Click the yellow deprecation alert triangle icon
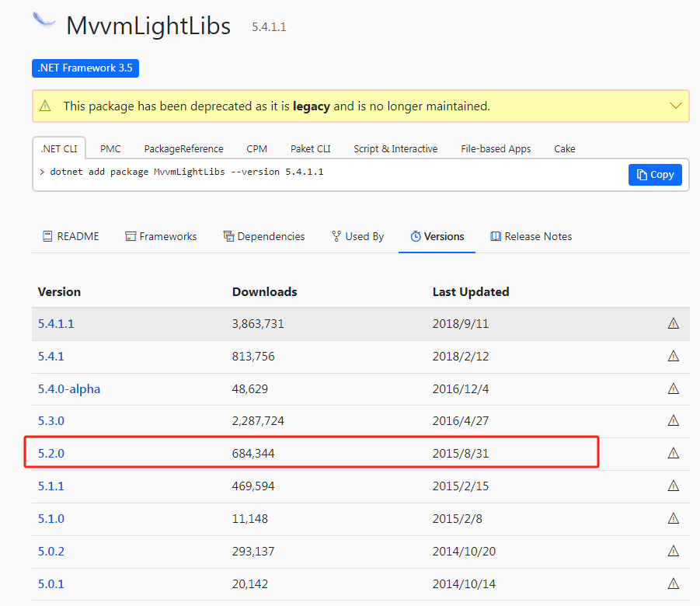This screenshot has width=700, height=606. click(46, 106)
